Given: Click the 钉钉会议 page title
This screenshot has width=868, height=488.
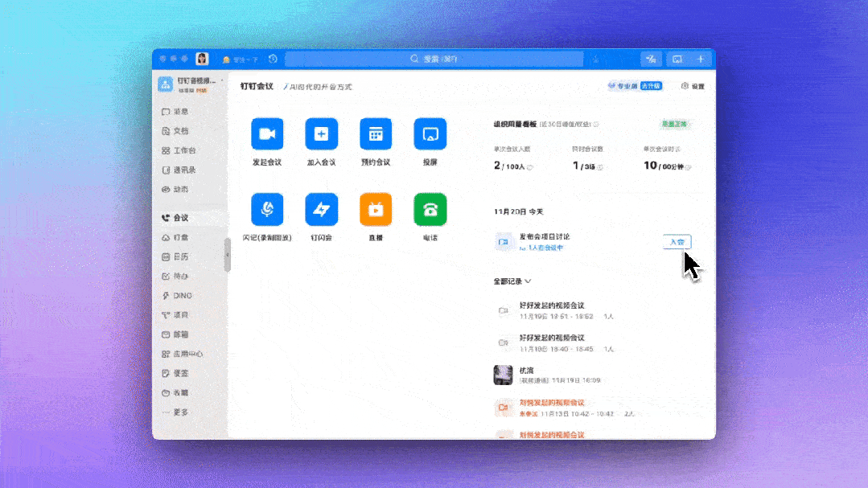Looking at the screenshot, I should 257,86.
